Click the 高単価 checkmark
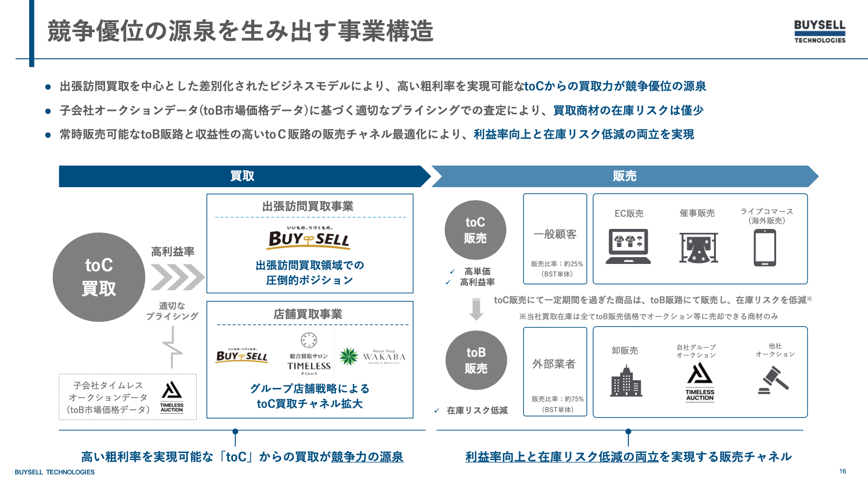868x488 pixels. tap(452, 272)
